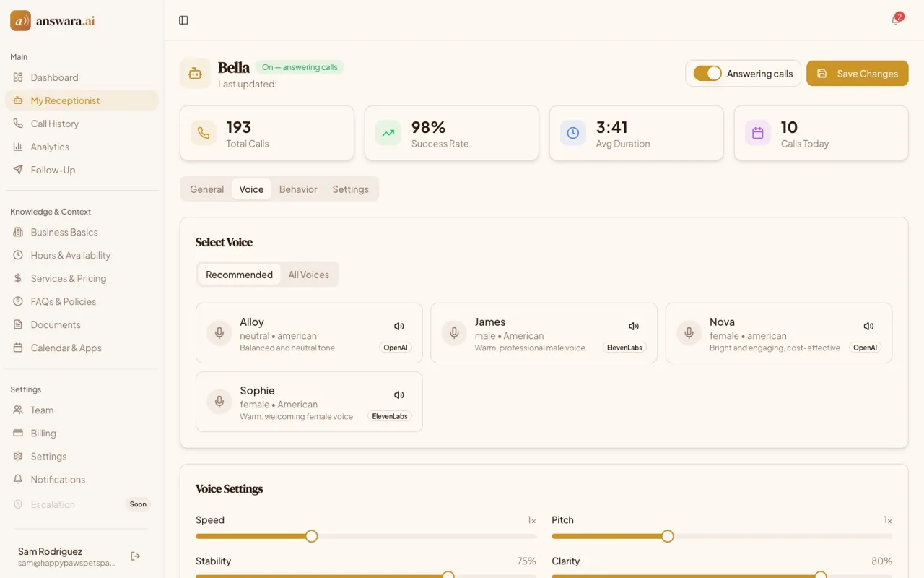
Task: Click the '80%' Clarity value
Action: pos(881,561)
